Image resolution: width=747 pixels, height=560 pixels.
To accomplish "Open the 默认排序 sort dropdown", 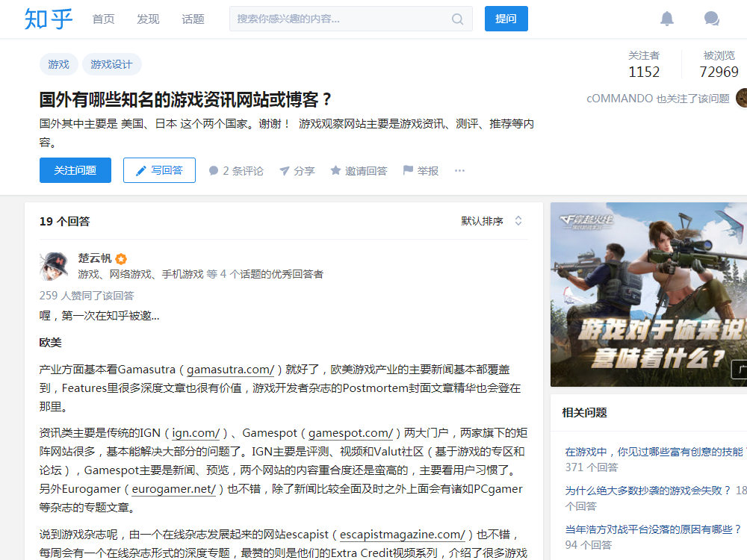I will click(492, 221).
